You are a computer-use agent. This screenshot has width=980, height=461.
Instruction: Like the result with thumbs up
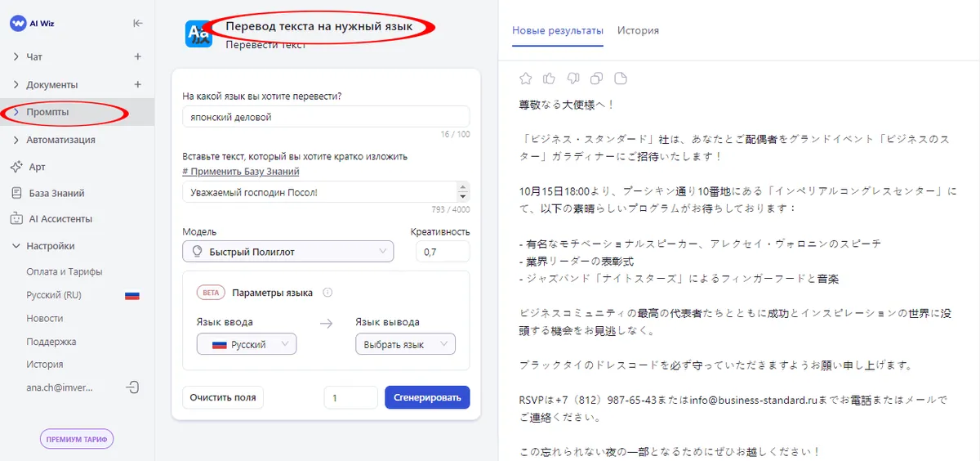tap(550, 78)
